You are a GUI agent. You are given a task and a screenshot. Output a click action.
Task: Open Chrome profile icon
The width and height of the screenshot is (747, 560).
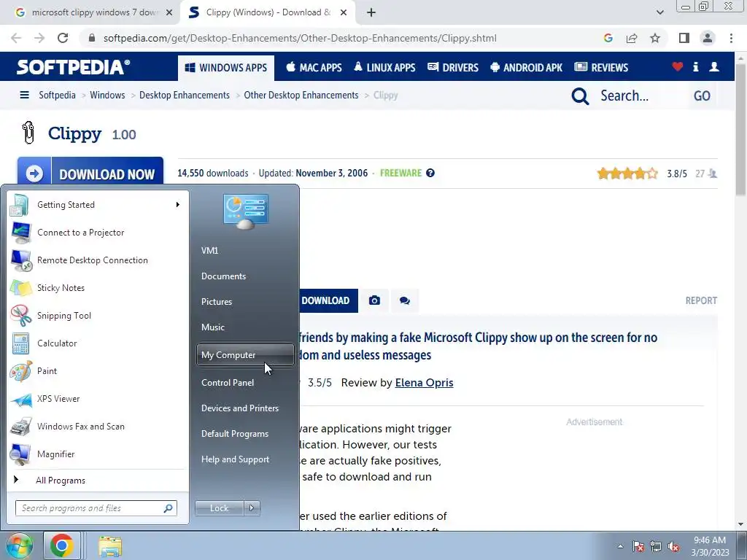click(x=708, y=38)
